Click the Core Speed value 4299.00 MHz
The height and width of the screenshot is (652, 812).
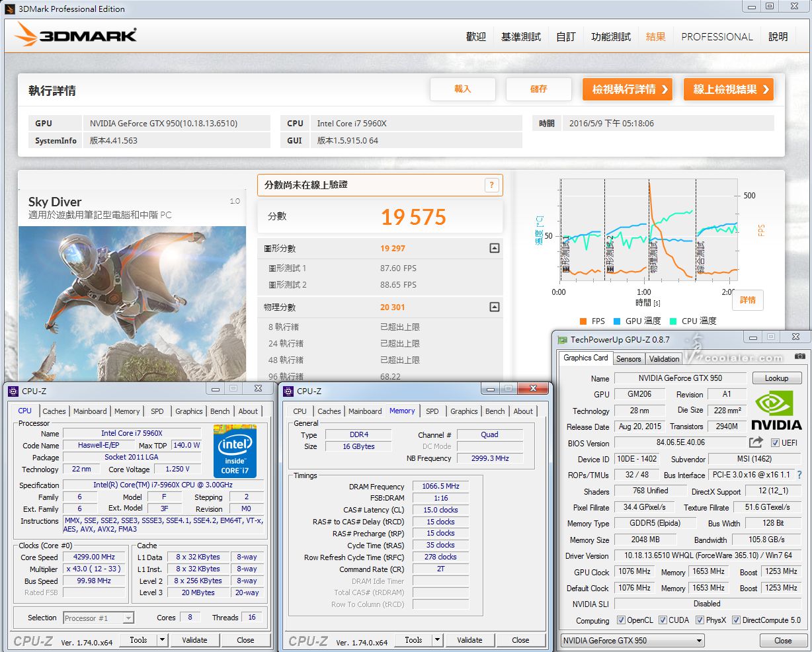point(95,557)
